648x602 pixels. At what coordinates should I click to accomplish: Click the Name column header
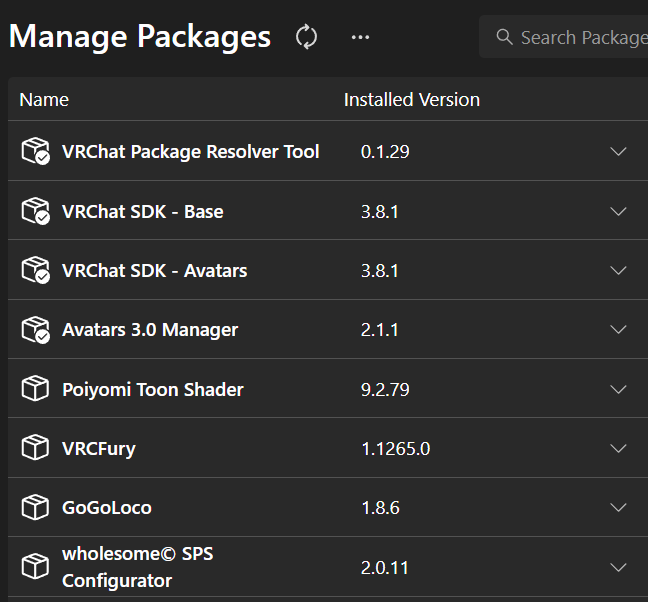tap(44, 100)
